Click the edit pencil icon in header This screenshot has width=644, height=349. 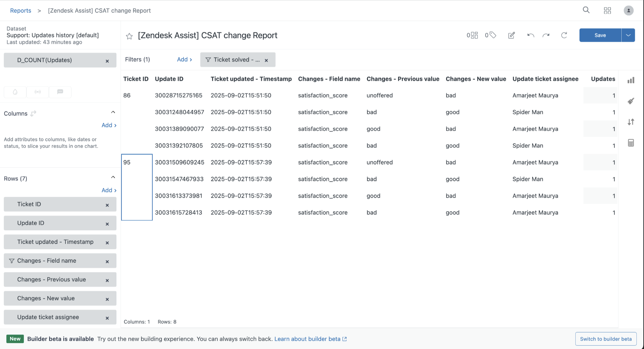point(511,35)
